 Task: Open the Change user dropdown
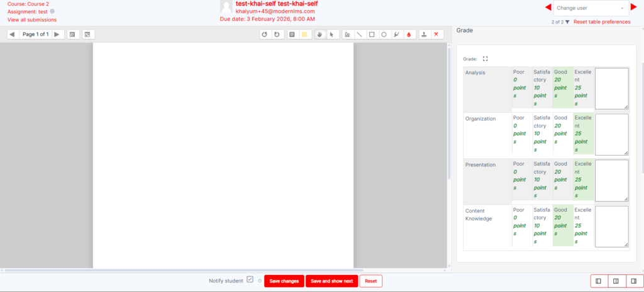(591, 8)
